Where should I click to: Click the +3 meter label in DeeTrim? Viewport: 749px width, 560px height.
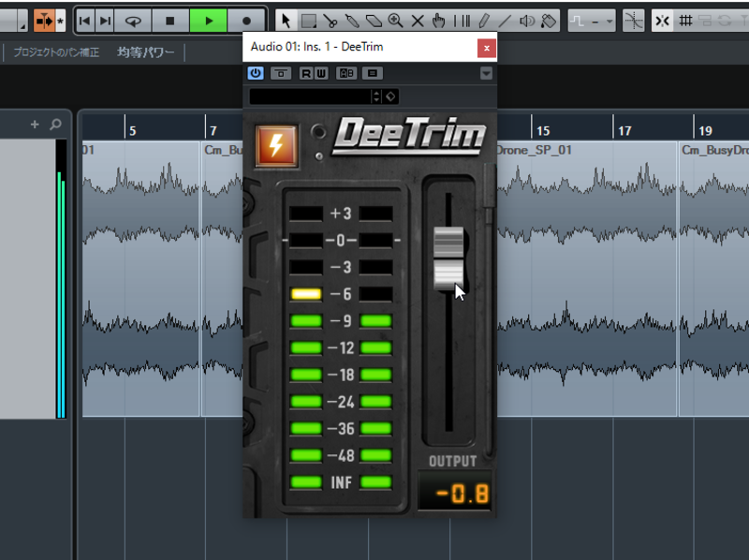341,214
